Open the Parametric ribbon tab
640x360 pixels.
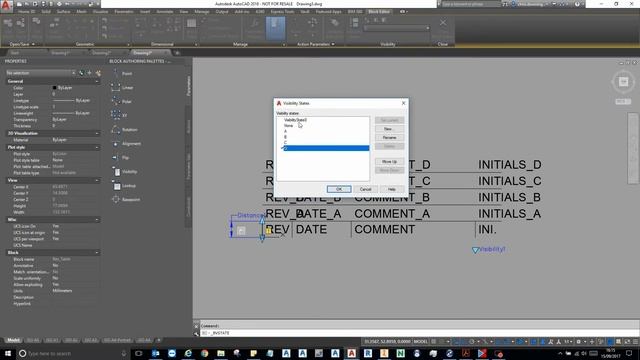pos(123,12)
